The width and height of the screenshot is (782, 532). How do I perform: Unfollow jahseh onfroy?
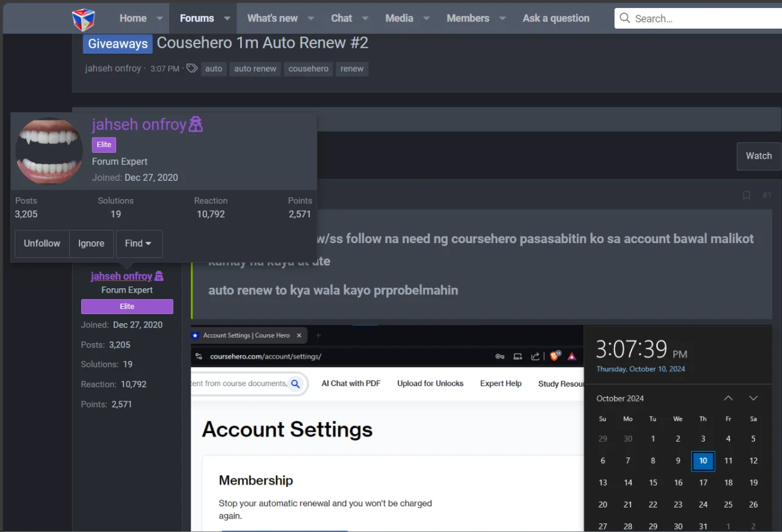pyautogui.click(x=42, y=243)
